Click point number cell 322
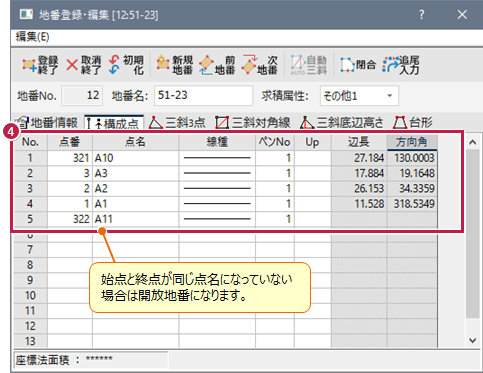The image size is (483, 373). coord(70,219)
